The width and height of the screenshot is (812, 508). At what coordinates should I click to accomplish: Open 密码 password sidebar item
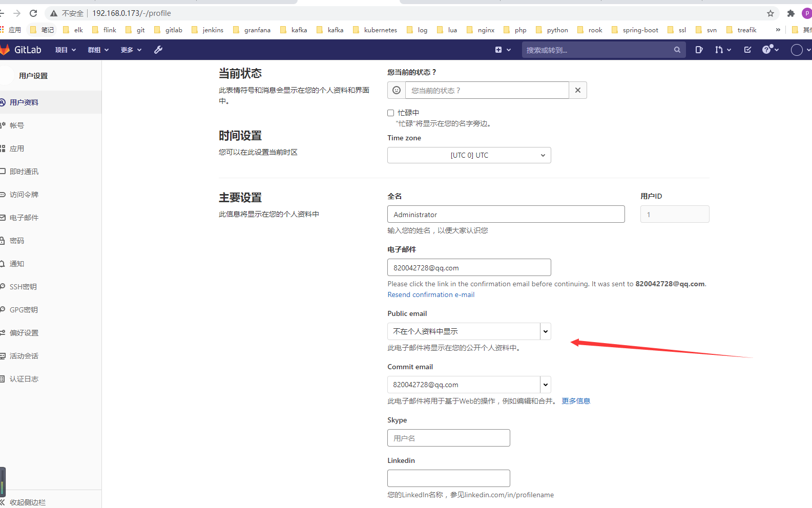pos(51,241)
